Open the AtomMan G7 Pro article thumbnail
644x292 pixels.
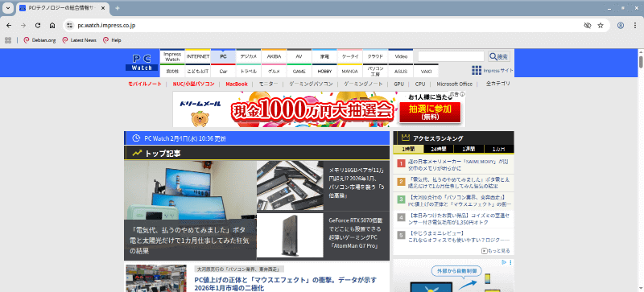(290, 236)
